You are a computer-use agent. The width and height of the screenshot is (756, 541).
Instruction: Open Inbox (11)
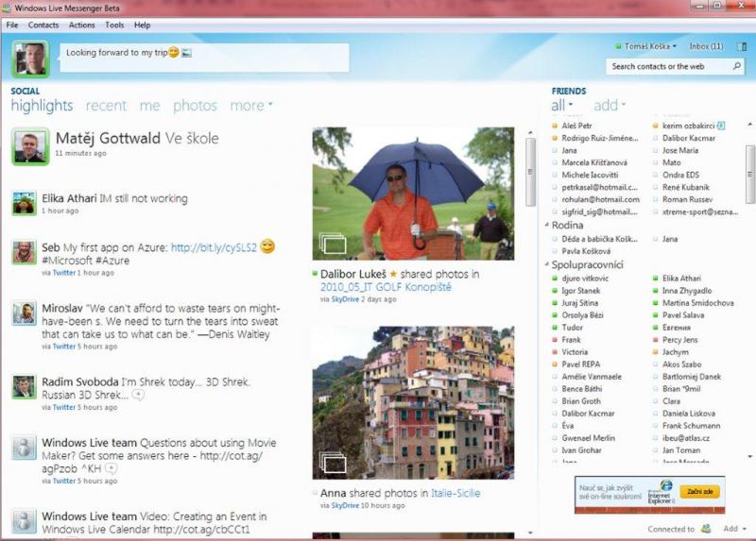706,46
